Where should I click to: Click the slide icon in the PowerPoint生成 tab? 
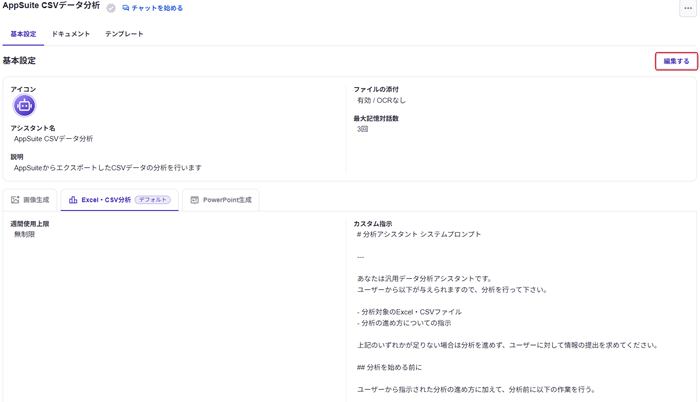(x=195, y=200)
